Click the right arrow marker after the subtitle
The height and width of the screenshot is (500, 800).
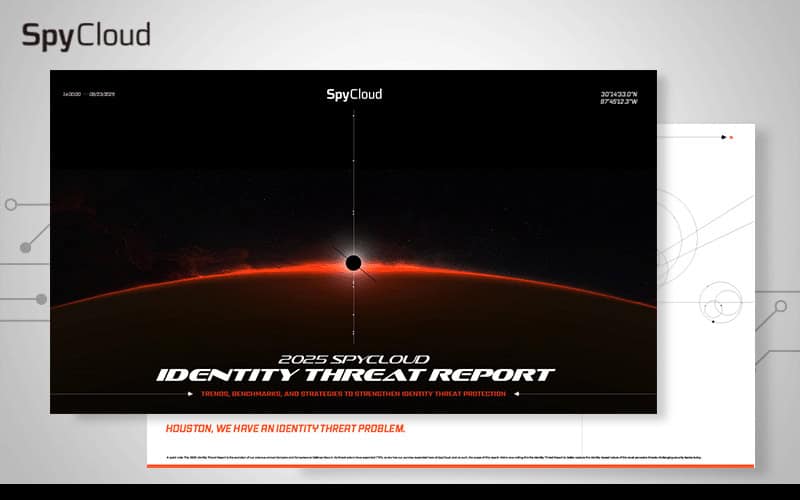click(516, 393)
